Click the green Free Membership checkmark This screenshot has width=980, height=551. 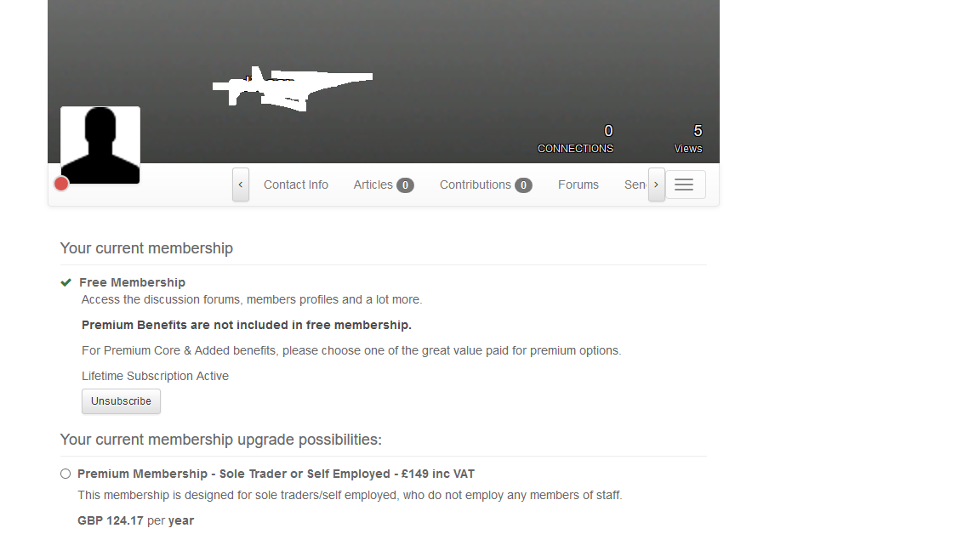point(66,282)
